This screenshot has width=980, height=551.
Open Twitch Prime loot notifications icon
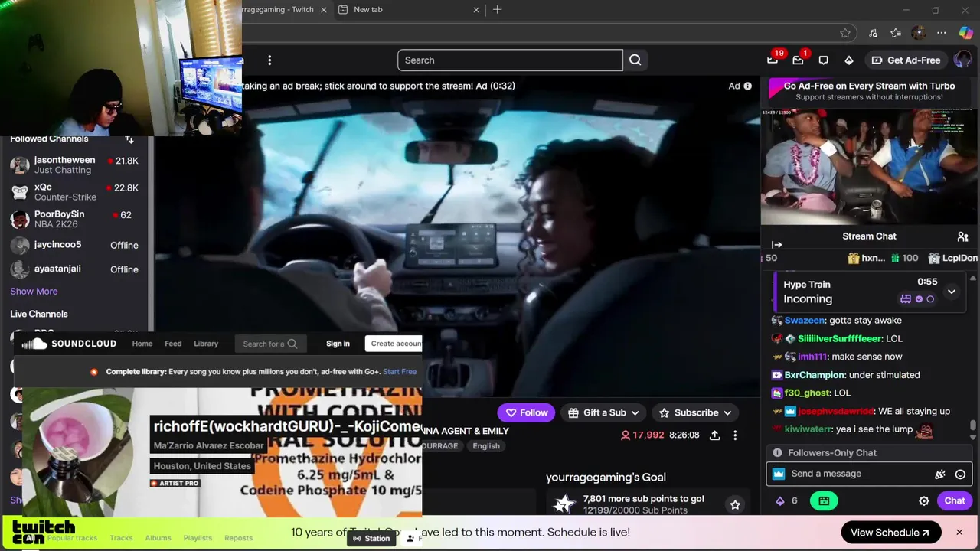(x=773, y=60)
